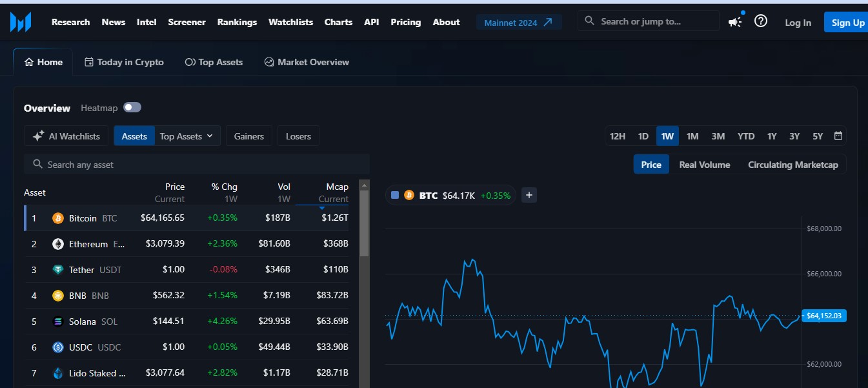Open the Watchlists menu item
This screenshot has height=388, width=868.
pyautogui.click(x=290, y=22)
